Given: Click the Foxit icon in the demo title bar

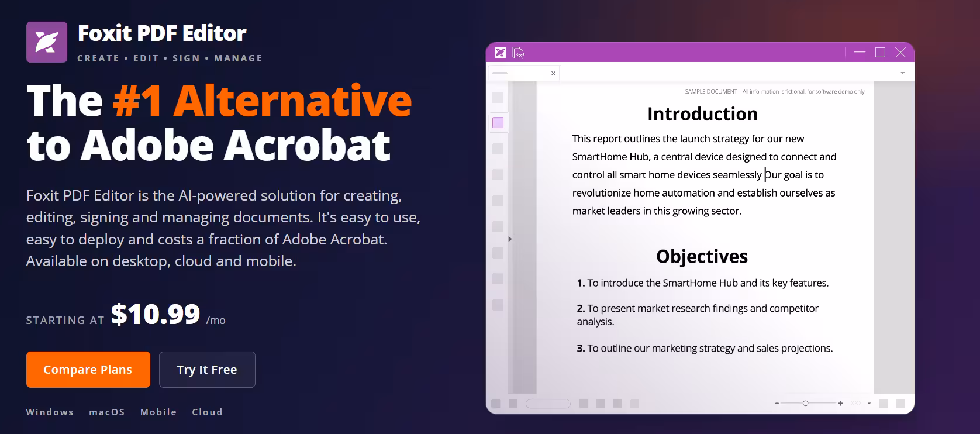Looking at the screenshot, I should 500,53.
